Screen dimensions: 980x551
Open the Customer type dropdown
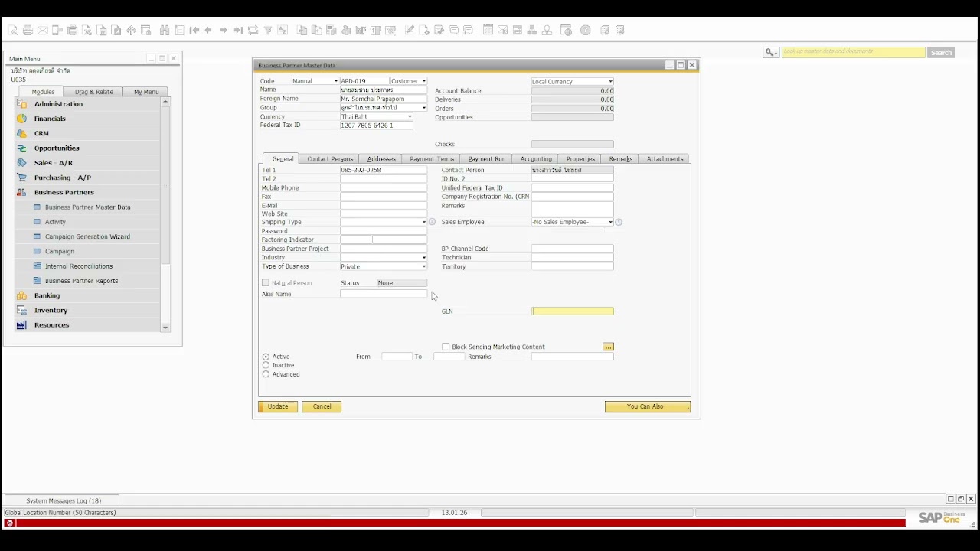pyautogui.click(x=424, y=81)
